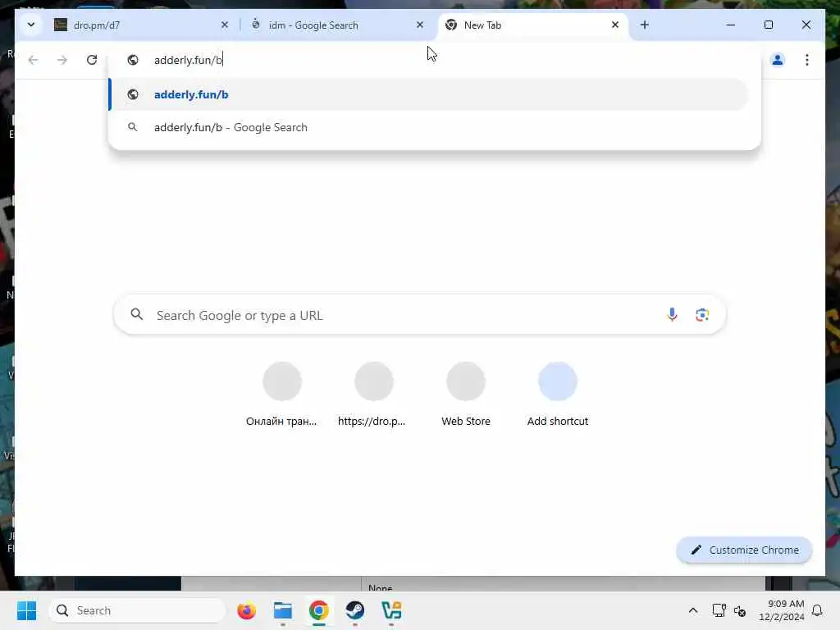
Task: Go forward with the forward arrow
Action: coord(62,60)
